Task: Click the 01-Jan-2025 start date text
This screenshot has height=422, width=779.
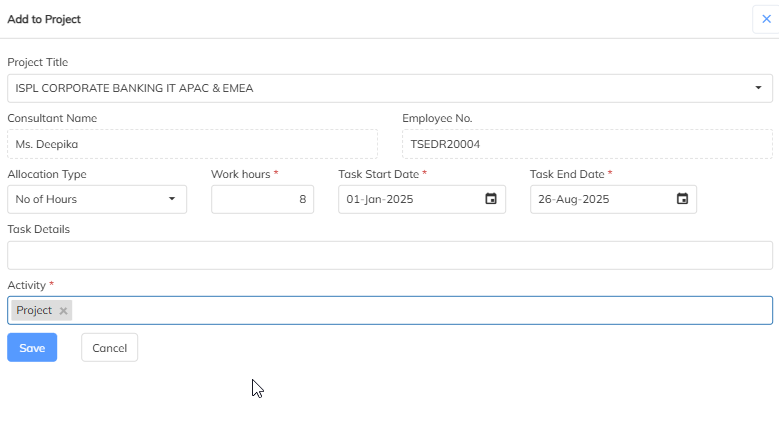Action: pos(380,199)
